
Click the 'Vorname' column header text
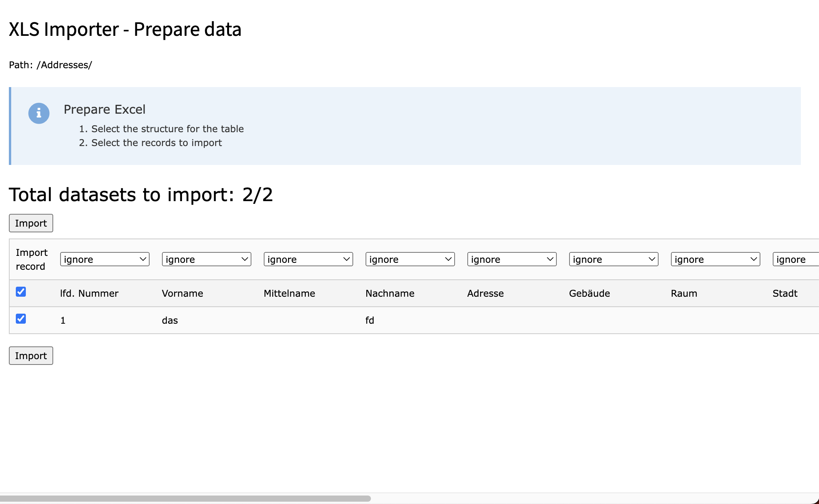point(182,293)
